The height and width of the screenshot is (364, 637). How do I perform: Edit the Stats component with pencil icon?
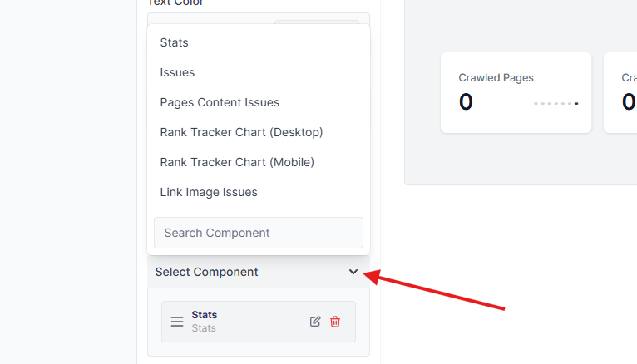[315, 322]
